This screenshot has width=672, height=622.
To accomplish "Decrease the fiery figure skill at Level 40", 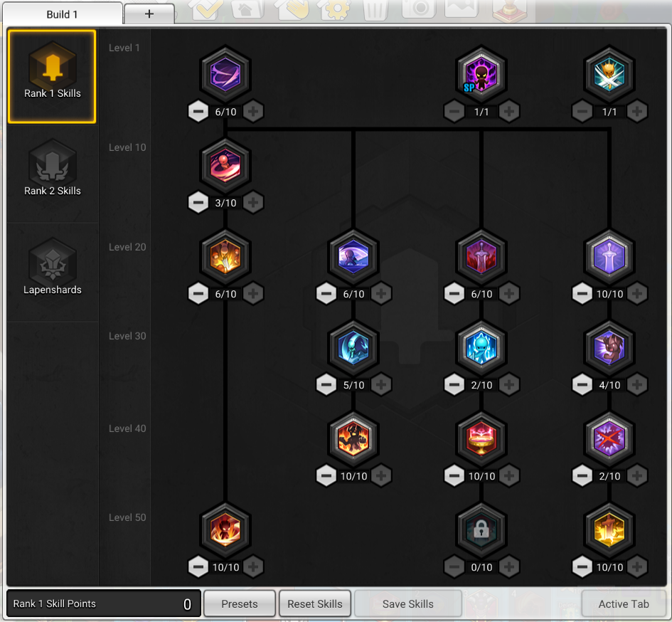I will [326, 475].
